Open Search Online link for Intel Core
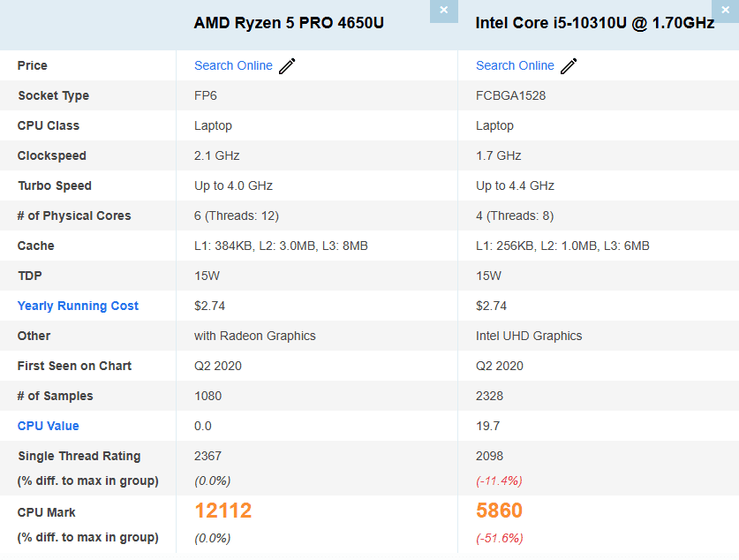The height and width of the screenshot is (560, 739). click(x=515, y=65)
